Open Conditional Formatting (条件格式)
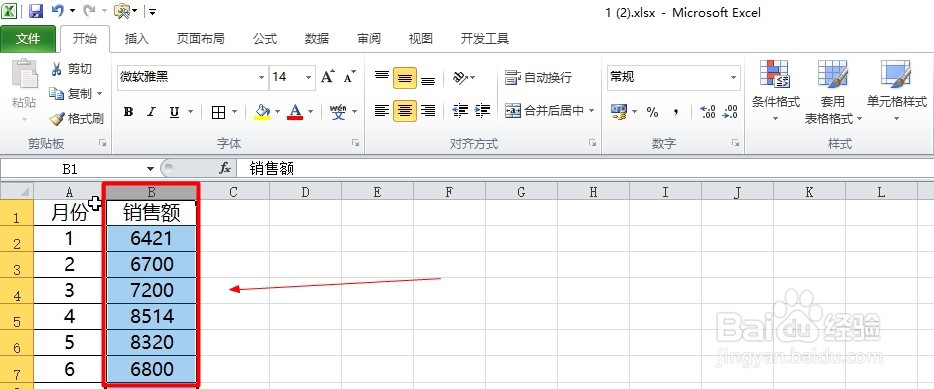The height and width of the screenshot is (389, 934). click(776, 91)
